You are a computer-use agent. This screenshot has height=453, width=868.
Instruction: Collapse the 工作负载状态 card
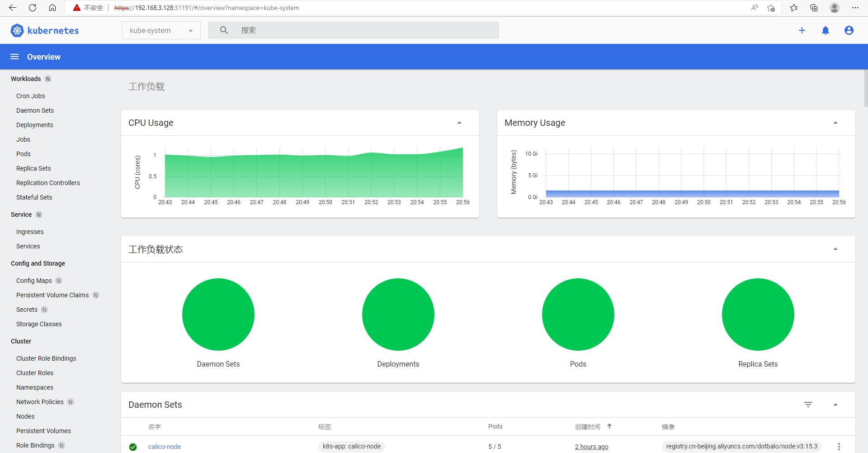[x=835, y=249]
